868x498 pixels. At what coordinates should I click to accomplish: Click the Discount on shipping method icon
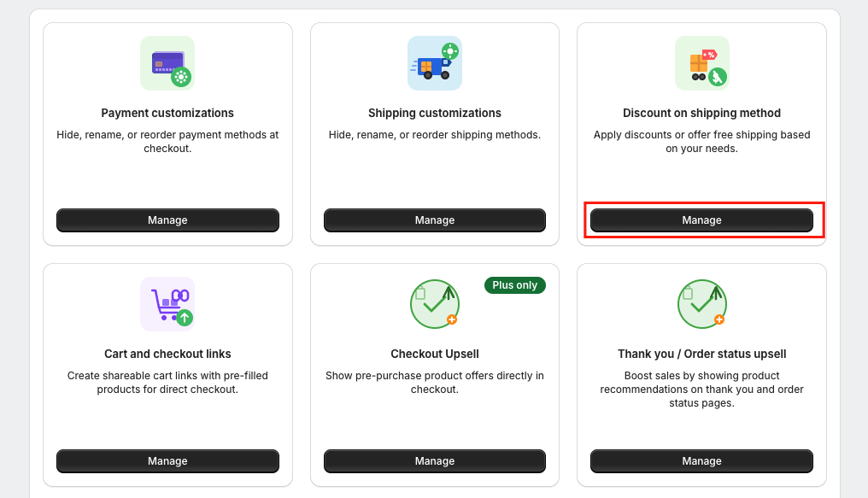[x=702, y=63]
